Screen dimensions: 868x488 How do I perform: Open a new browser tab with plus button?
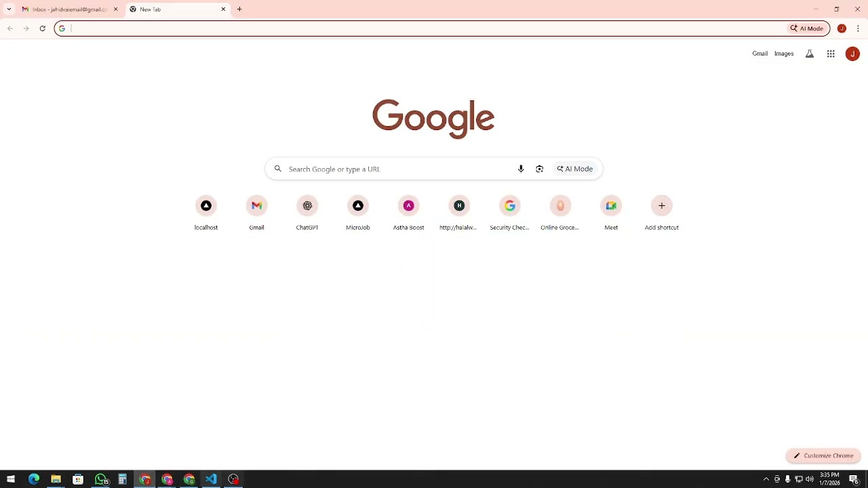pyautogui.click(x=239, y=9)
